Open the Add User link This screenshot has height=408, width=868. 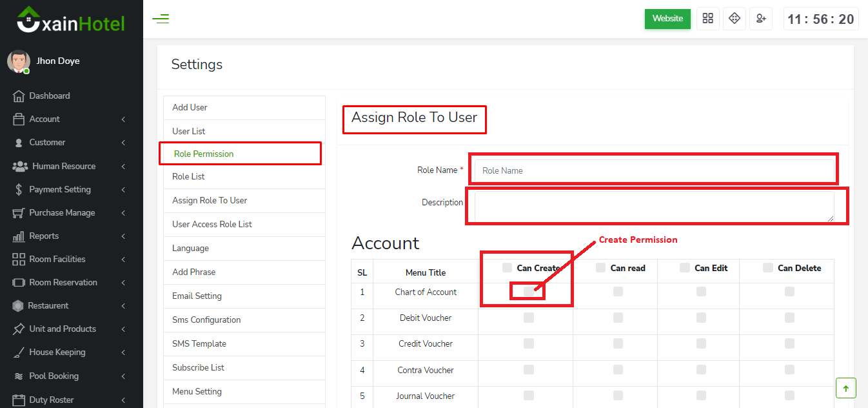(190, 108)
